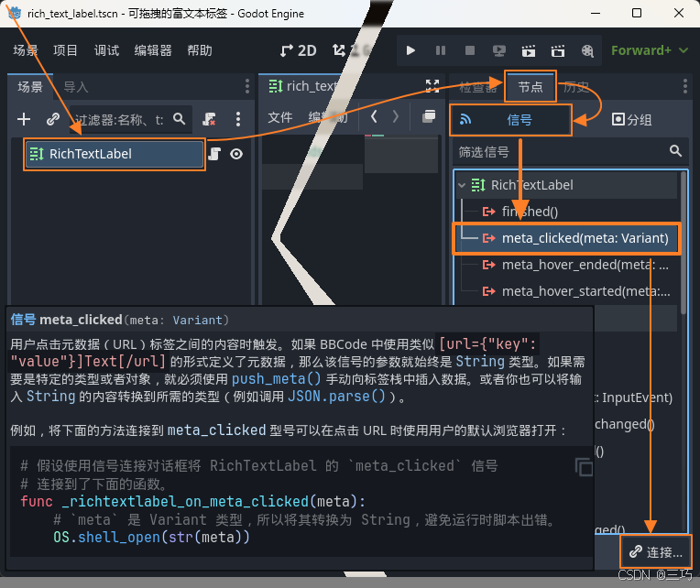Image resolution: width=700 pixels, height=588 pixels.
Task: Open the 场景 menu
Action: tap(25, 50)
